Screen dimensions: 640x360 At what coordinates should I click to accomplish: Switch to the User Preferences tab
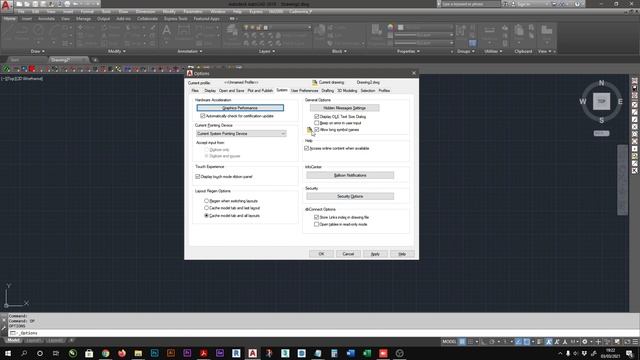pyautogui.click(x=304, y=91)
